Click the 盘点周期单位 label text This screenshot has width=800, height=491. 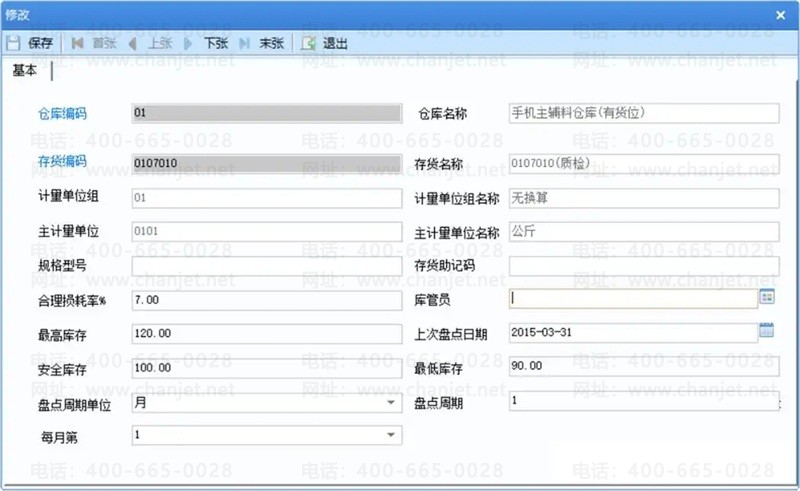pos(74,405)
